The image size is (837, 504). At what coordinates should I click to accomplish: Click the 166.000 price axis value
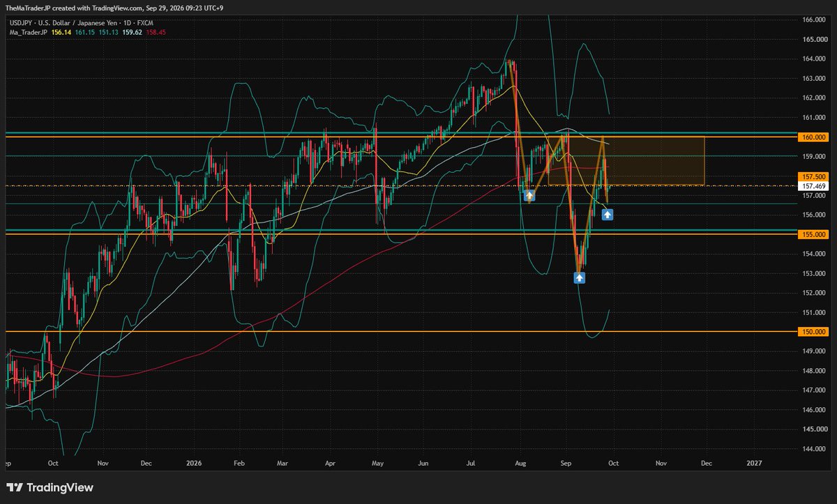[815, 20]
